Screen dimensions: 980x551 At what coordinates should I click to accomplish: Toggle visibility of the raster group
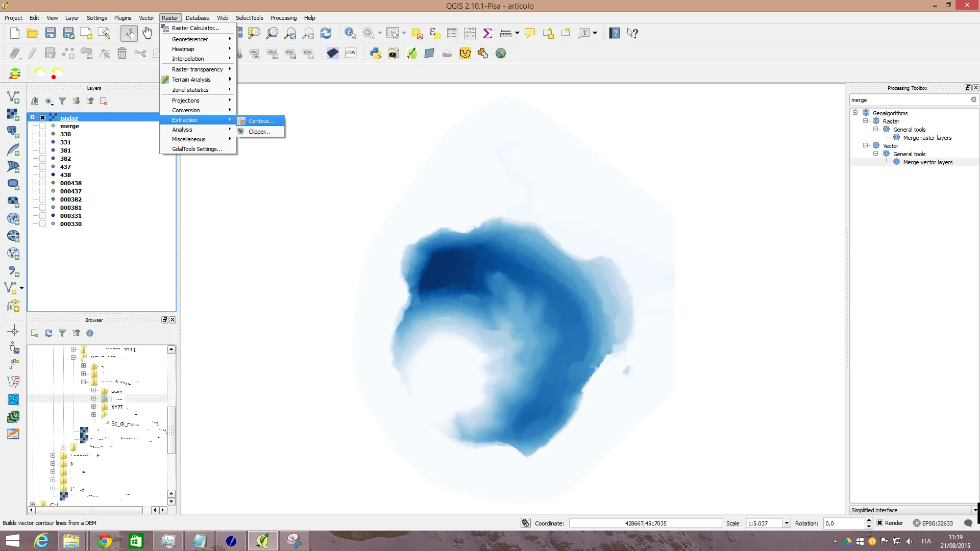point(43,118)
